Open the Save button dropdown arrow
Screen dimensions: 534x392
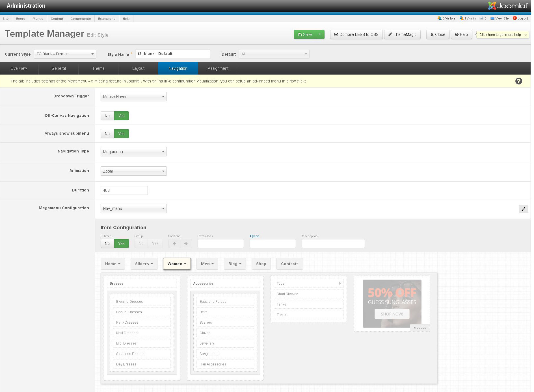(320, 34)
